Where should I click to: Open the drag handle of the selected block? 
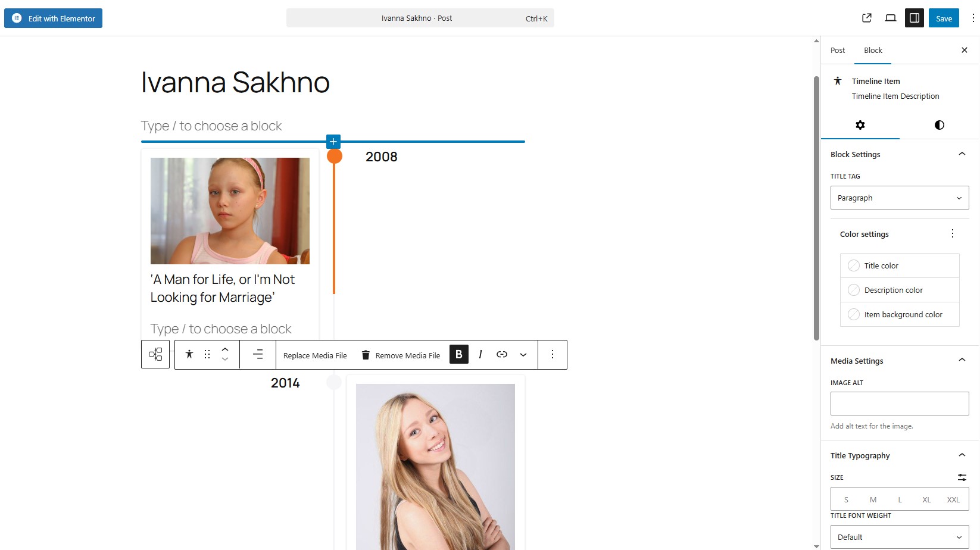pyautogui.click(x=207, y=354)
